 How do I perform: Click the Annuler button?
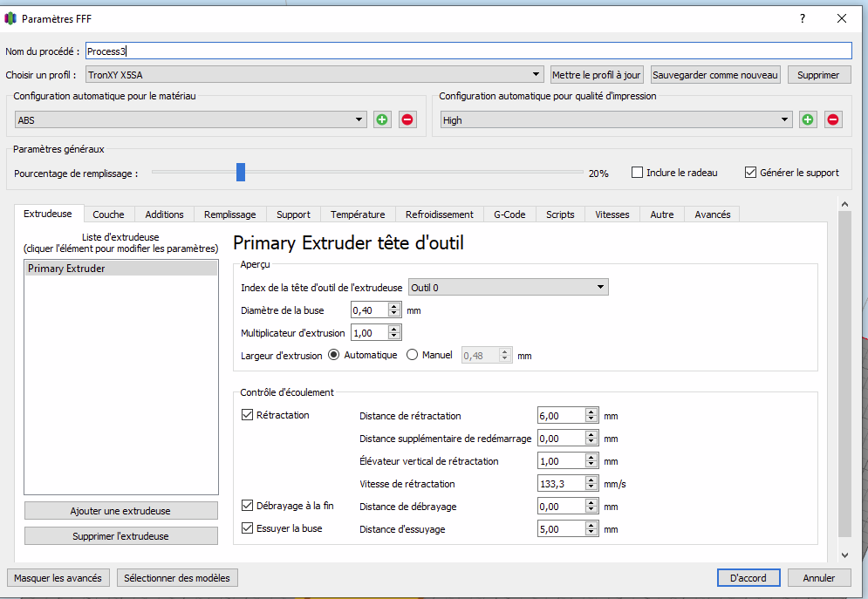coord(819,577)
